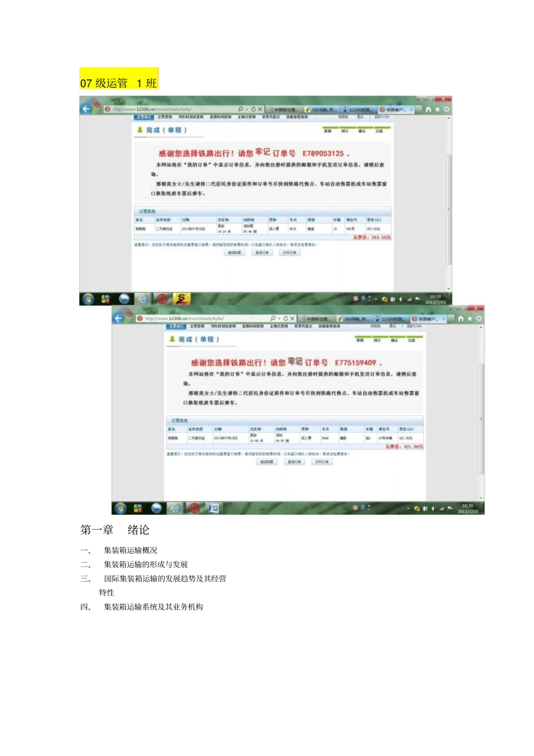Open the search magnifier dropdown in lower browser
This screenshot has width=534, height=756.
click(x=275, y=319)
